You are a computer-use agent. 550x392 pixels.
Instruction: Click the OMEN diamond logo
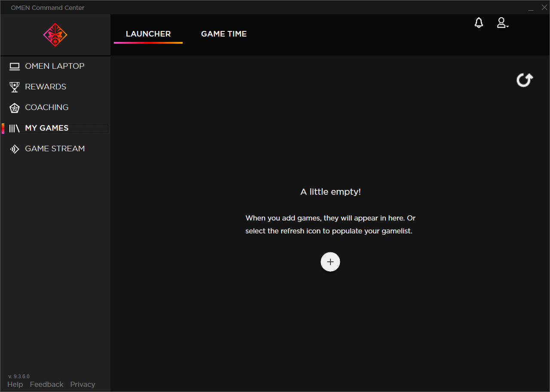[55, 35]
